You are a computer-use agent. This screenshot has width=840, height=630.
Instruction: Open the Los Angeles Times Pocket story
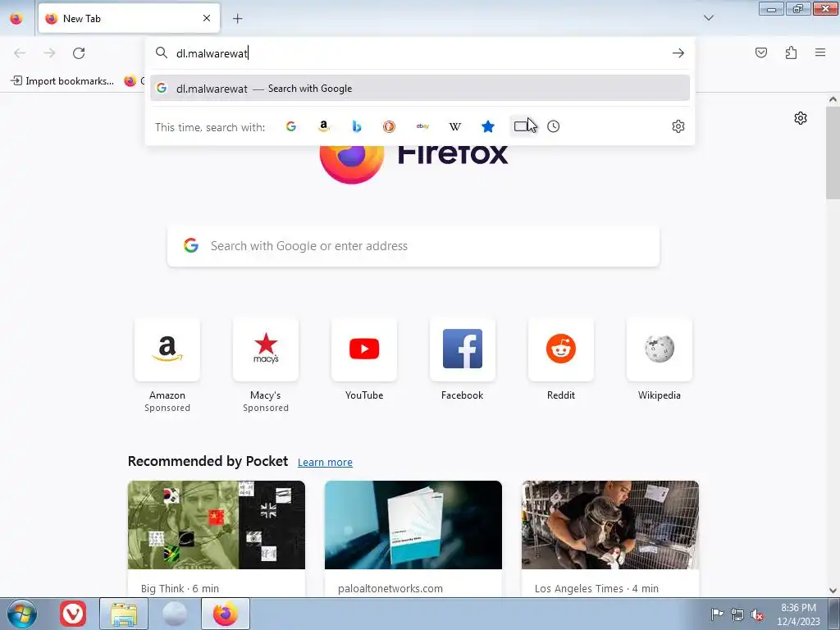click(610, 538)
